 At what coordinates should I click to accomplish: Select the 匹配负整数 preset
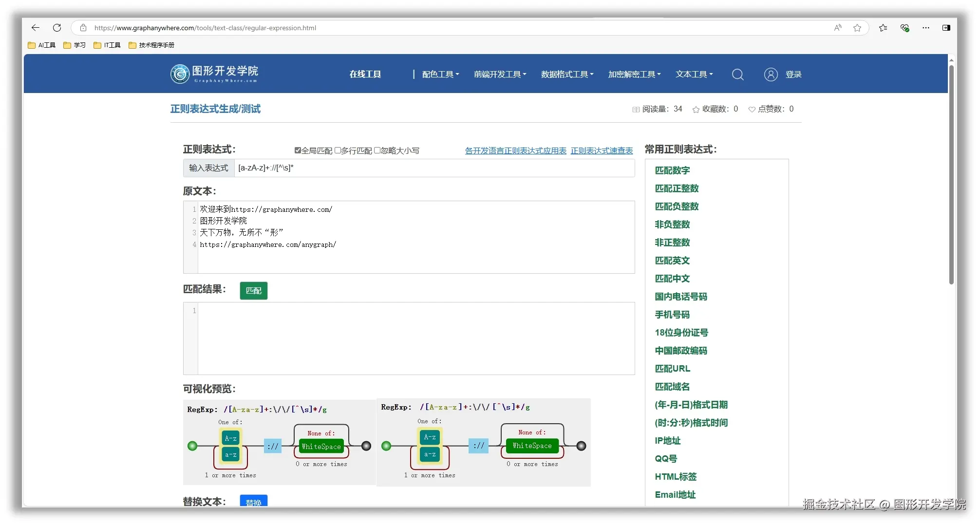click(677, 206)
